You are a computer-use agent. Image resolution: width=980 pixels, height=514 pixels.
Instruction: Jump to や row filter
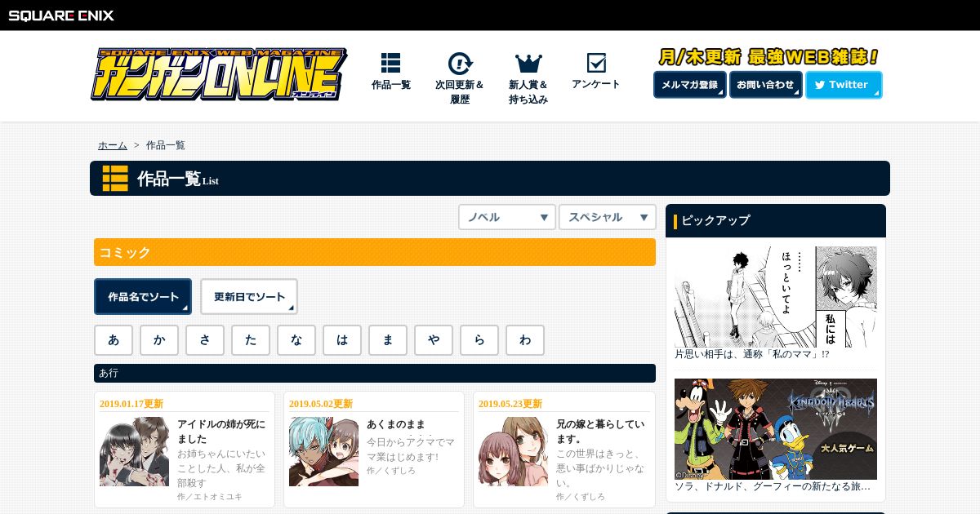[x=434, y=340]
